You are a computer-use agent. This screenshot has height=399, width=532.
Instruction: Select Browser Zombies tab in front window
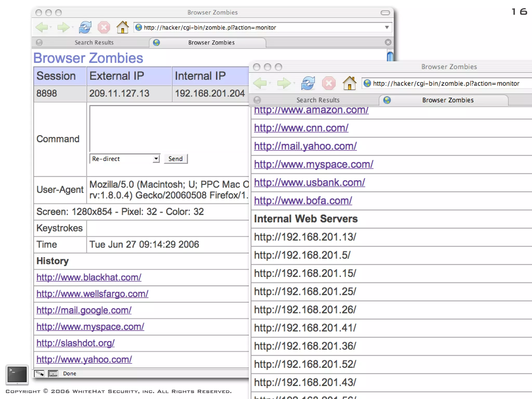(x=447, y=100)
